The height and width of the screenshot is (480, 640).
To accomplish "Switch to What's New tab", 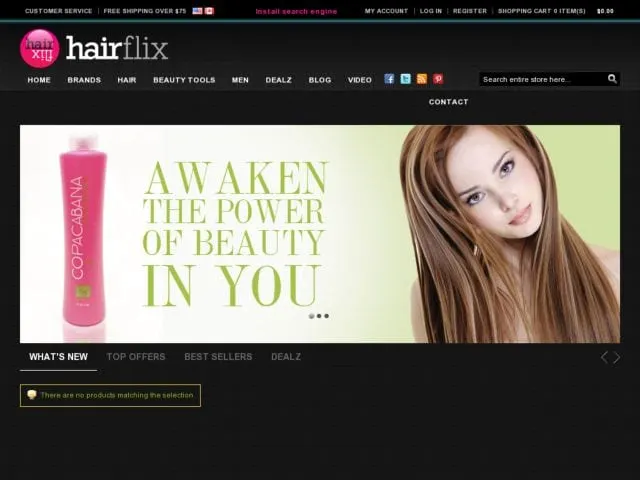I will pos(58,357).
